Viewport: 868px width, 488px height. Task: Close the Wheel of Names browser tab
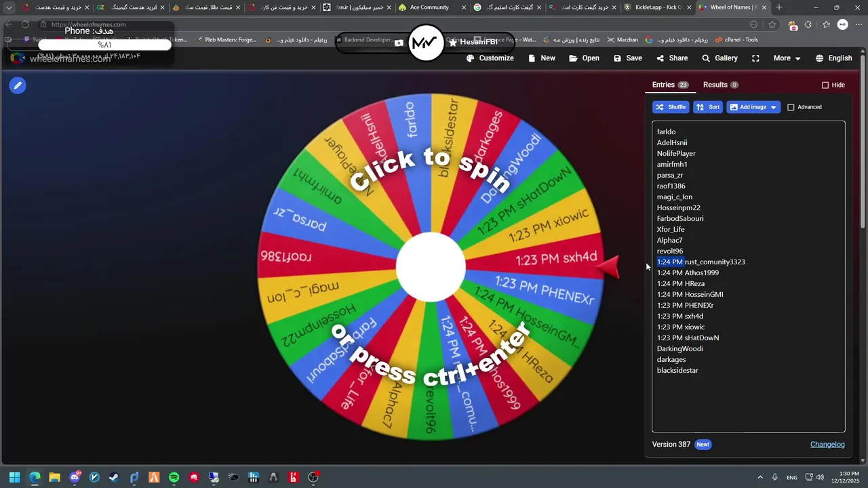point(764,7)
